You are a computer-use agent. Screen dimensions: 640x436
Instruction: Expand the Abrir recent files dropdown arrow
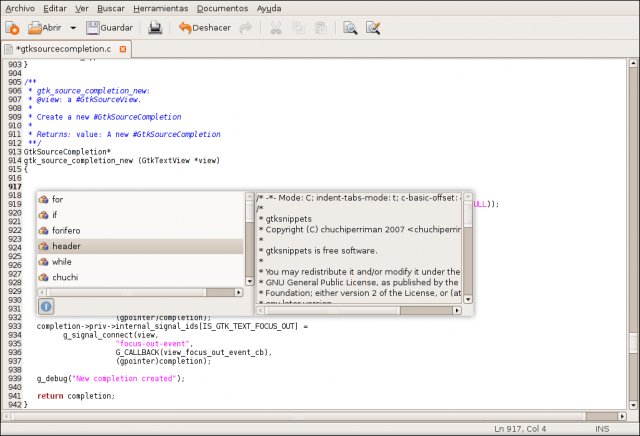[73, 28]
